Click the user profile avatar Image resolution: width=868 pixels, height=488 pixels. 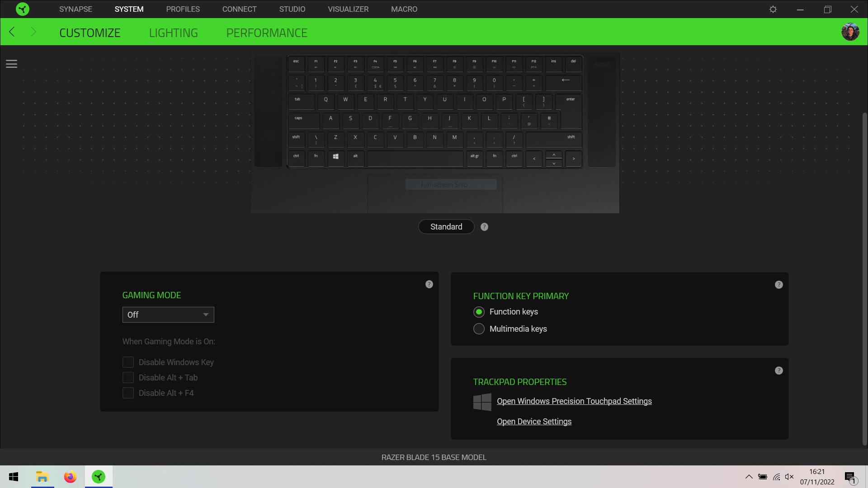tap(851, 31)
